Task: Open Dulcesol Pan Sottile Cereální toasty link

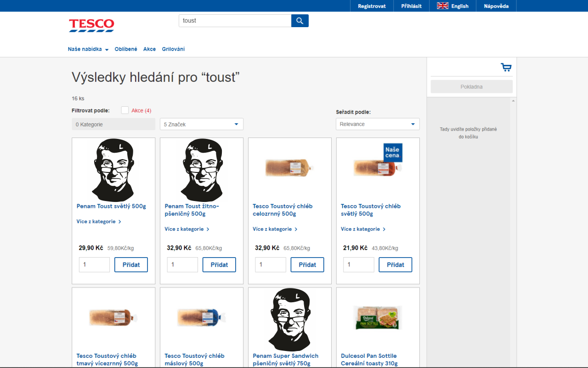Action: click(x=369, y=359)
